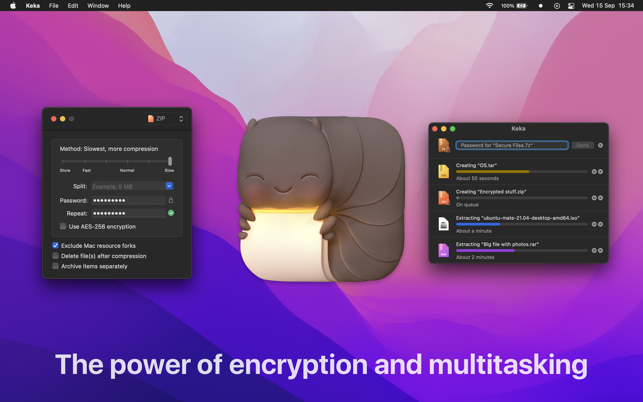Click the play circle icon in menu bar

pyautogui.click(x=556, y=6)
